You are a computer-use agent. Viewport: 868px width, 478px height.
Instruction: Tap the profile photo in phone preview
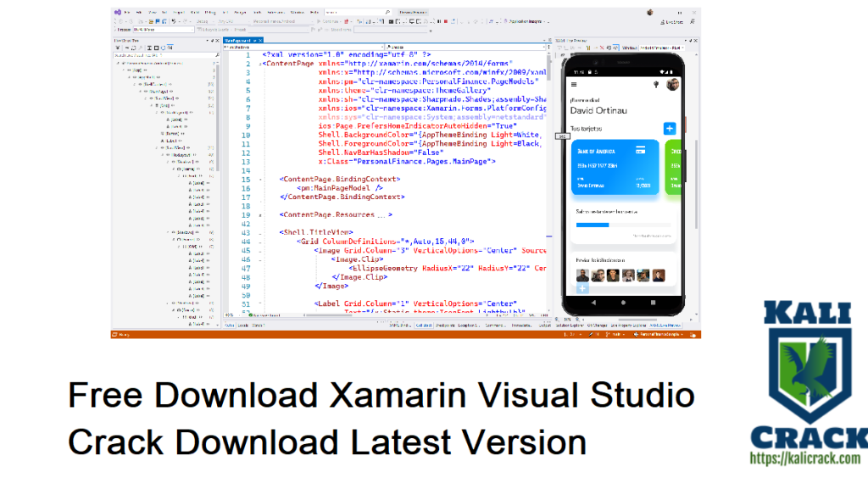tap(672, 85)
